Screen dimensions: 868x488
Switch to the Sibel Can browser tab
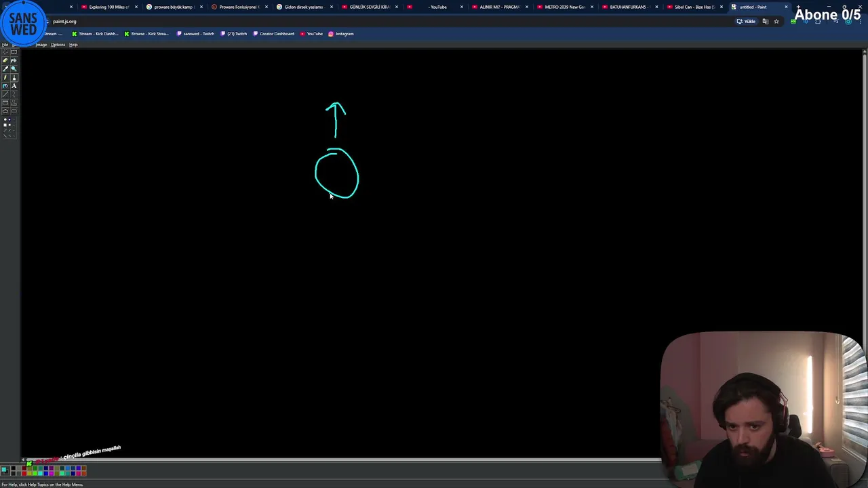(694, 7)
